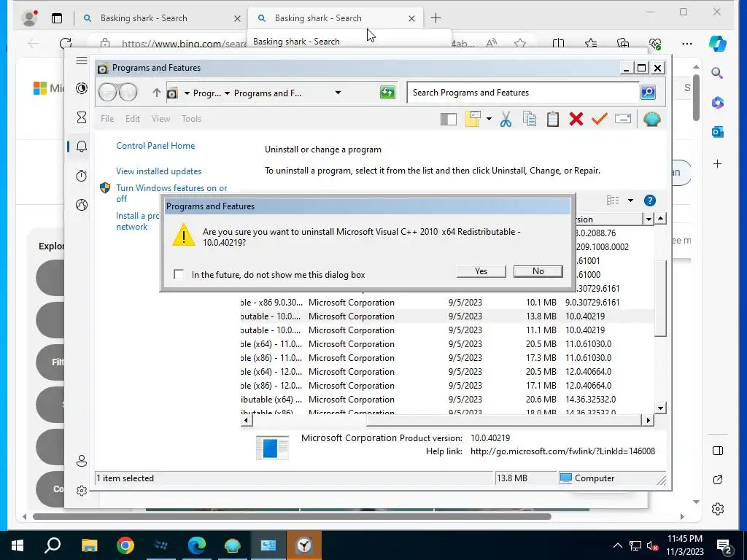Screen dimensions: 747x560
Task: Open Clock app settings gear icon
Action: click(82, 491)
